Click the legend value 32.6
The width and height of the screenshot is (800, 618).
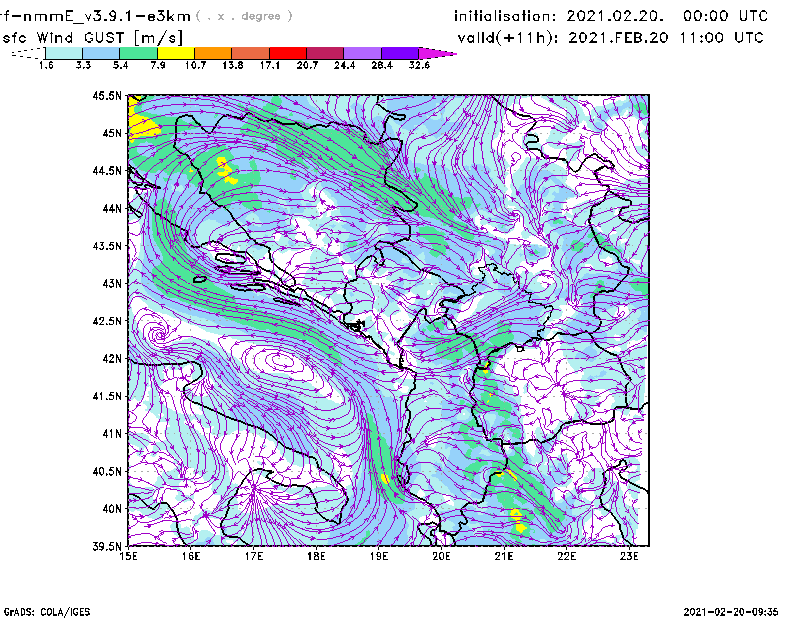tap(419, 65)
